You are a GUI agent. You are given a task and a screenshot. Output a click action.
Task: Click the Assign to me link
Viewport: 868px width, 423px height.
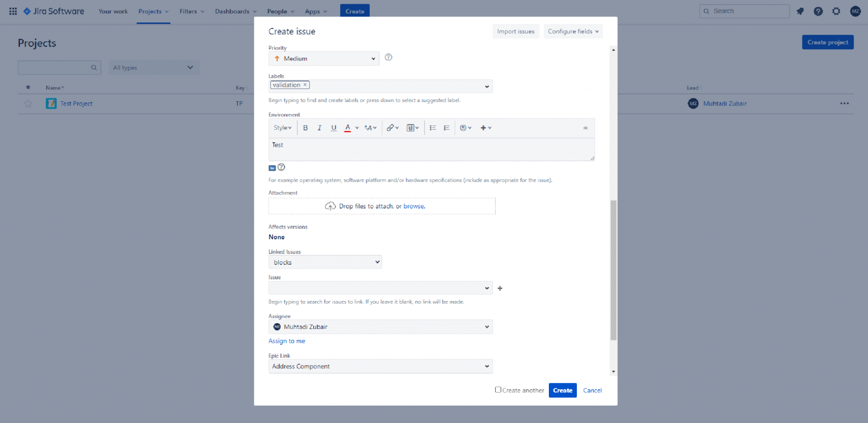287,341
